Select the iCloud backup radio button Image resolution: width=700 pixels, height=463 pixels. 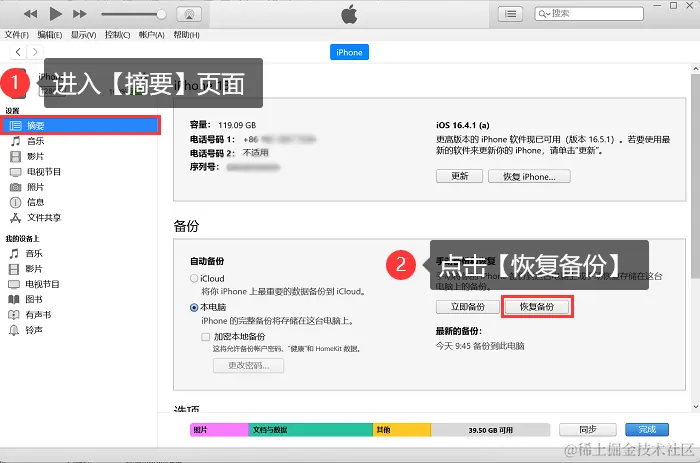(x=194, y=278)
